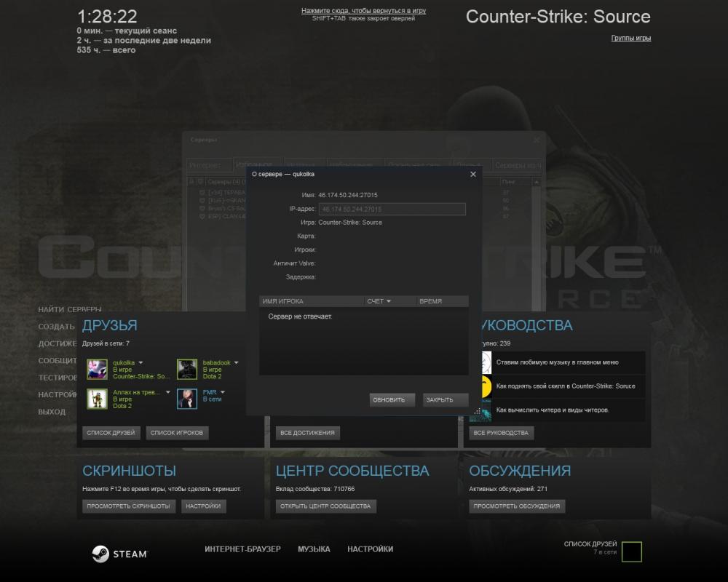Click the СКРИНШОТЫ section heading
This screenshot has height=582, width=728.
pyautogui.click(x=129, y=471)
